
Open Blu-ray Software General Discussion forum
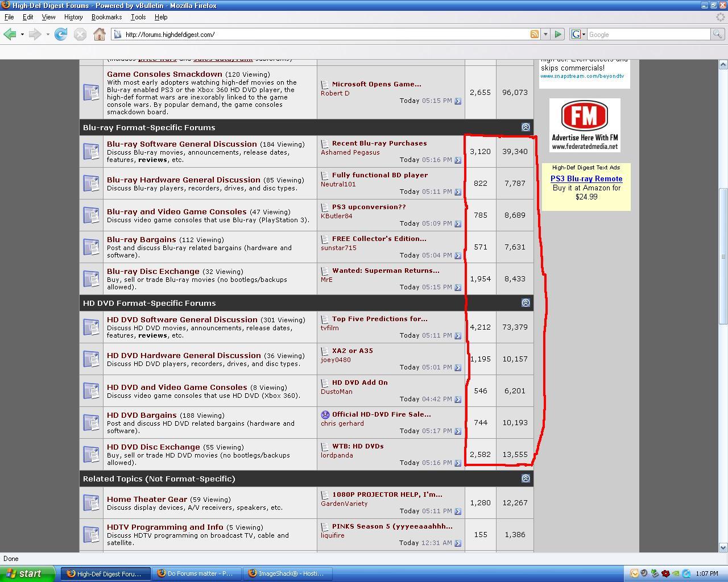point(182,144)
